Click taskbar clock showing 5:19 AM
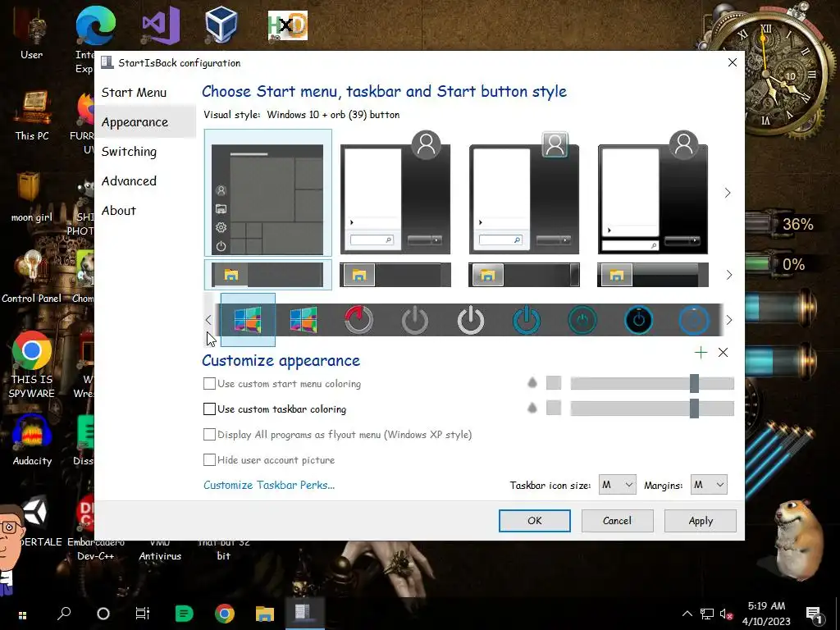This screenshot has width=840, height=630. [766, 614]
